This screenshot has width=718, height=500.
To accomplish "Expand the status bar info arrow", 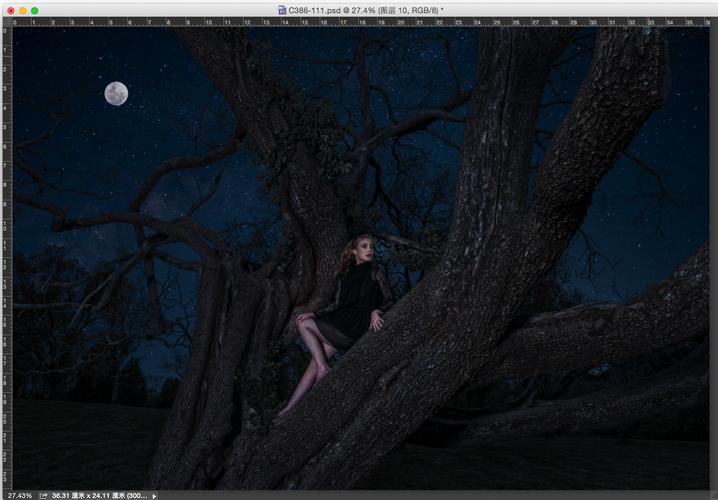I will [154, 494].
